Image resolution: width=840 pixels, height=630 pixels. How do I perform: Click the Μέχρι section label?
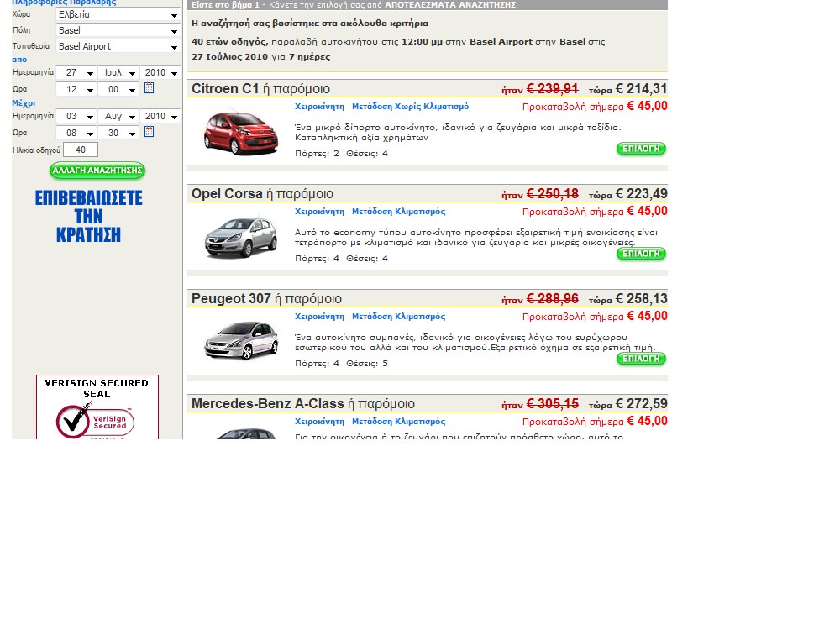pyautogui.click(x=24, y=103)
